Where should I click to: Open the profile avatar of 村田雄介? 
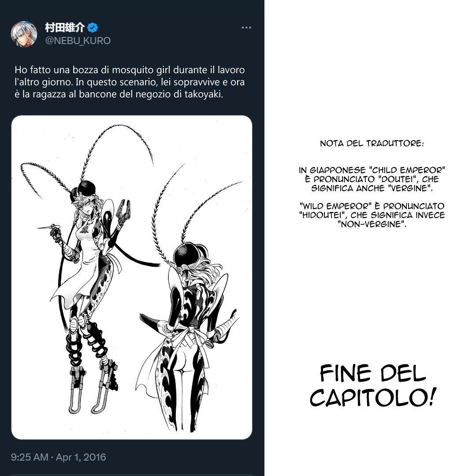[25, 35]
